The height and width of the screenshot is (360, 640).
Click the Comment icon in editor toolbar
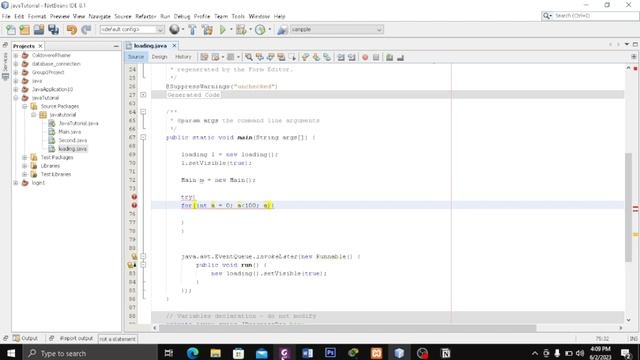[x=389, y=57]
